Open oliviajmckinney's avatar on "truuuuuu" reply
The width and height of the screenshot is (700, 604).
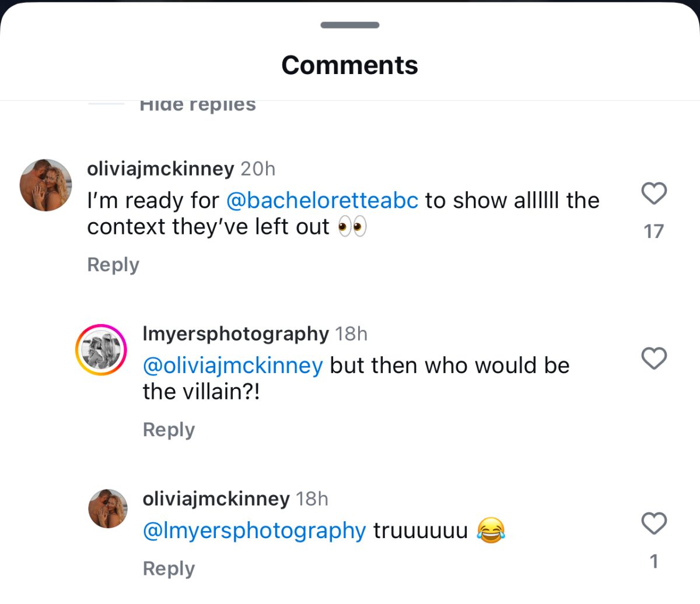[x=108, y=508]
